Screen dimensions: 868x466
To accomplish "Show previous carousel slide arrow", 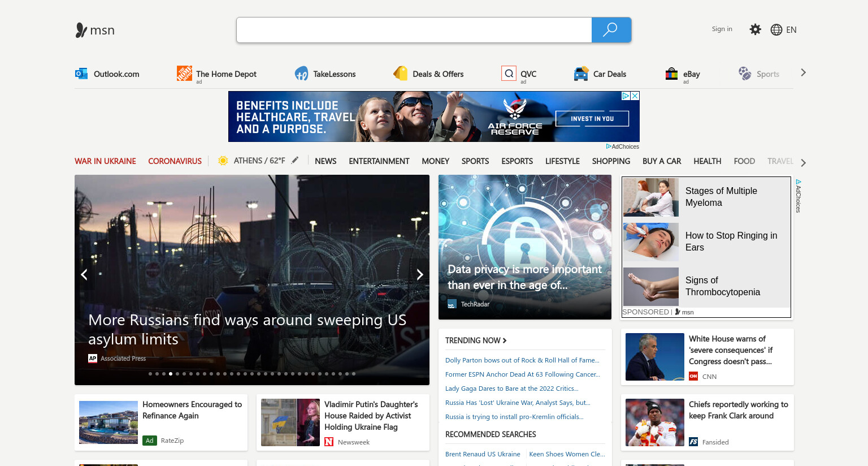I will click(84, 274).
